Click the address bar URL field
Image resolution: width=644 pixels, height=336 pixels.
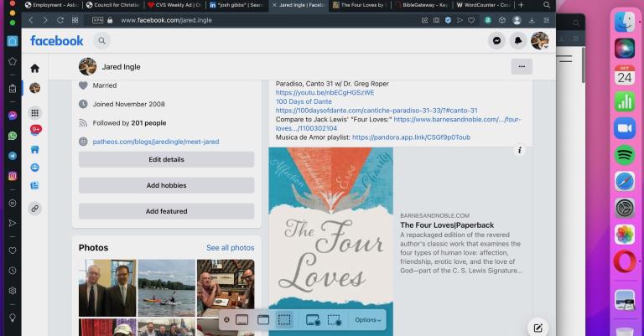point(262,20)
